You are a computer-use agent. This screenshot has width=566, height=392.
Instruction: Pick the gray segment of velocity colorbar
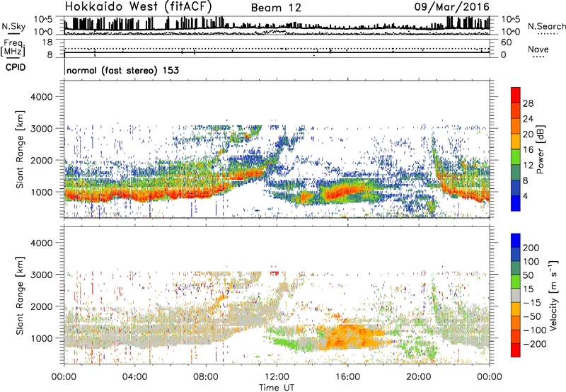pyautogui.click(x=516, y=295)
